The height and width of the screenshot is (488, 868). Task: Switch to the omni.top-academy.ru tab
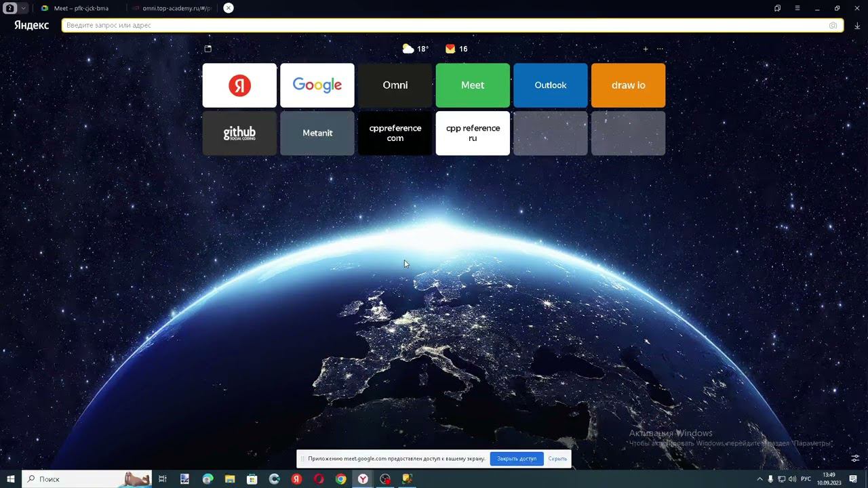click(171, 8)
